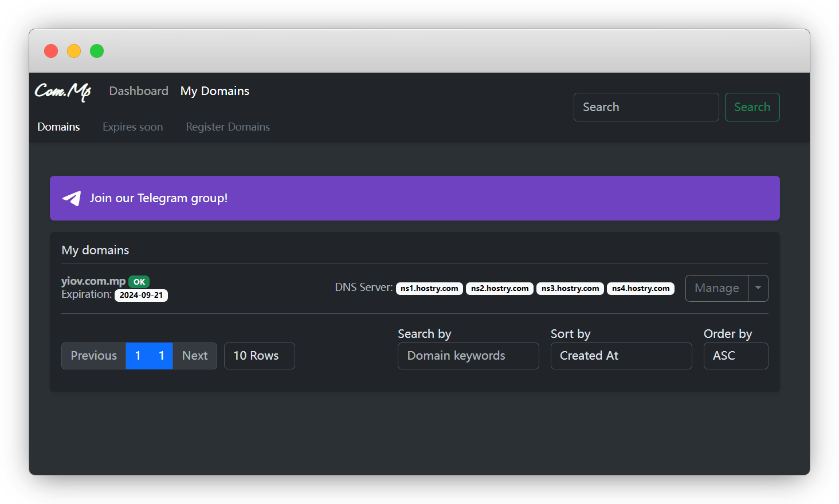Switch to the Register Domains tab

(228, 127)
